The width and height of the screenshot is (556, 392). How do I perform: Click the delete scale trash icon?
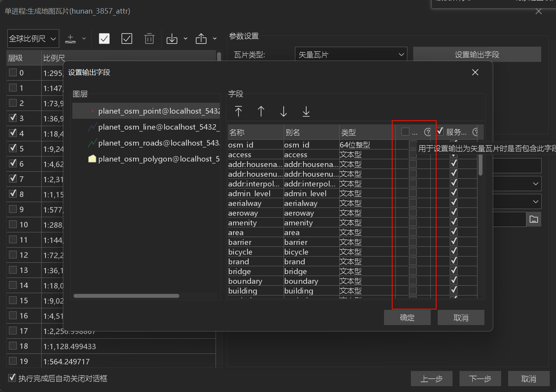coord(149,39)
